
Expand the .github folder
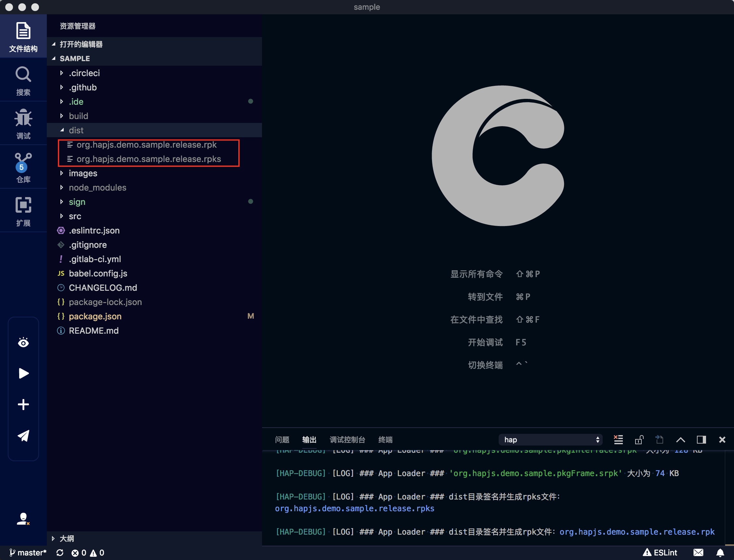(x=154, y=87)
